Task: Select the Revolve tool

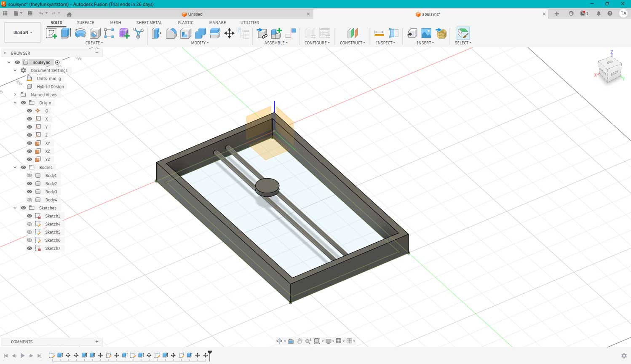Action: pos(80,33)
